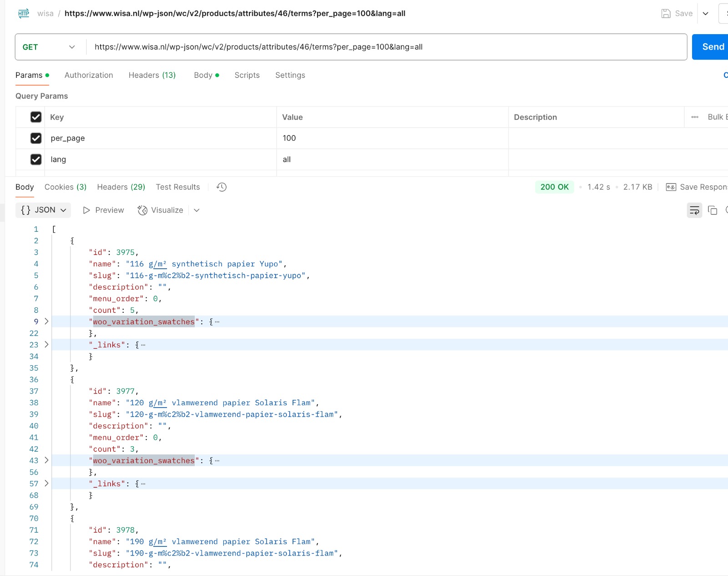Click the "count": 3 line
Screen dimensions: 728x576
pos(114,449)
